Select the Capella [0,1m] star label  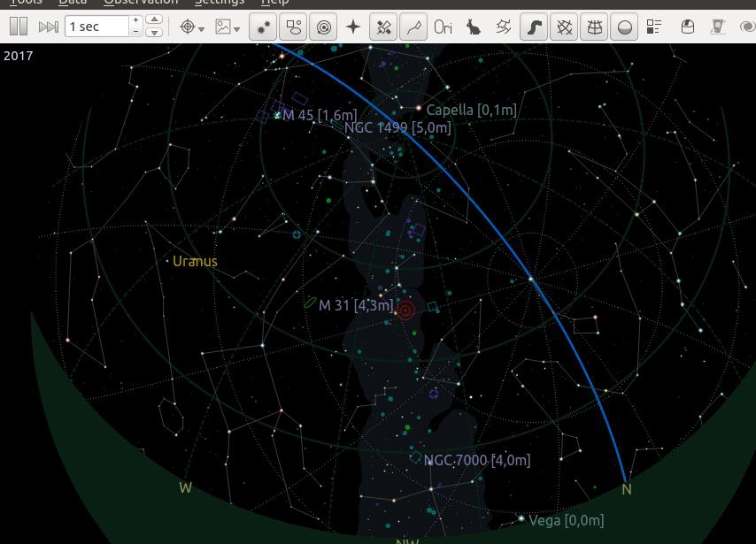[x=472, y=111]
